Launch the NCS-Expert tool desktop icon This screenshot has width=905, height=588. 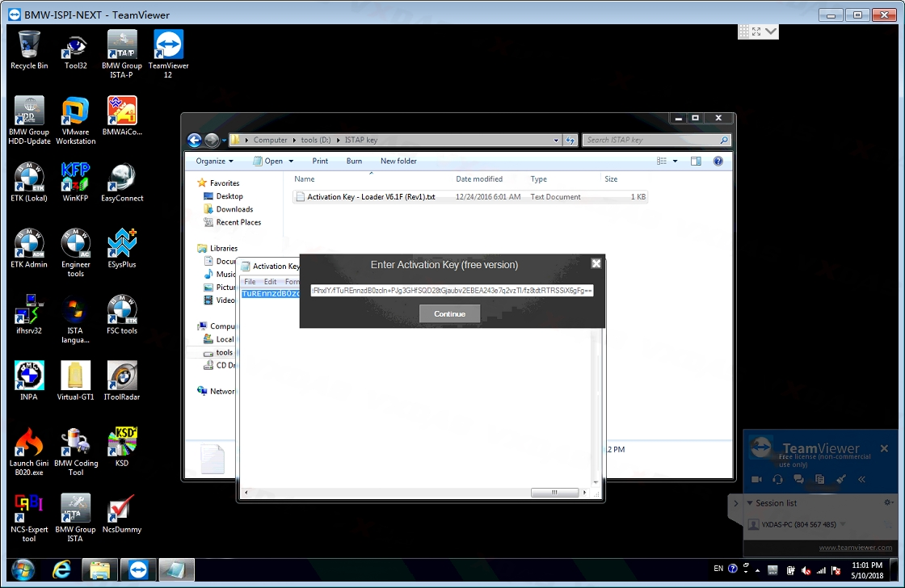coord(29,519)
